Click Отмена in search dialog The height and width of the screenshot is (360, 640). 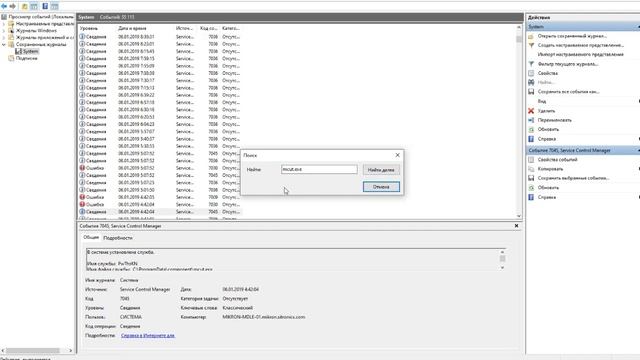[381, 187]
